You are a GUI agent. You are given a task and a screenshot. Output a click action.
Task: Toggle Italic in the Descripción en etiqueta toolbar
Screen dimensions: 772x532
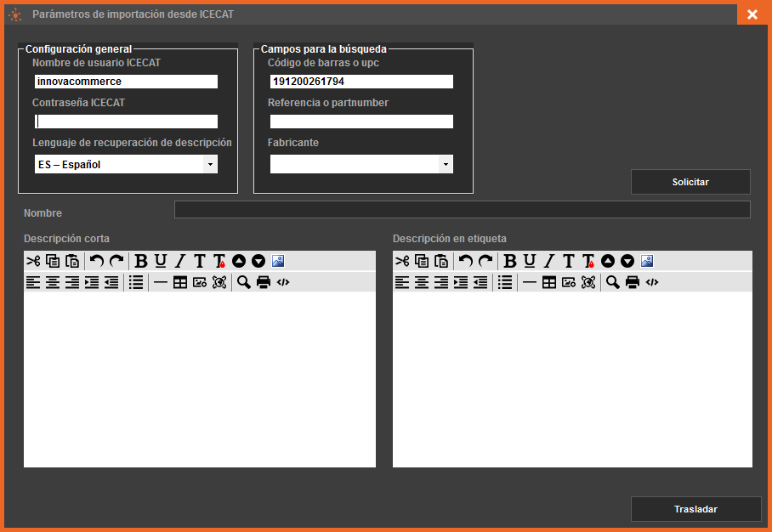pos(549,261)
